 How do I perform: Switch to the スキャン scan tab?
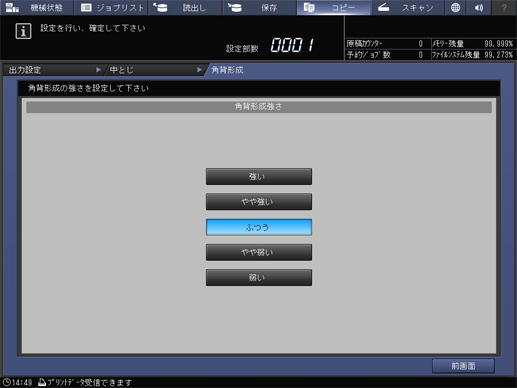click(408, 7)
